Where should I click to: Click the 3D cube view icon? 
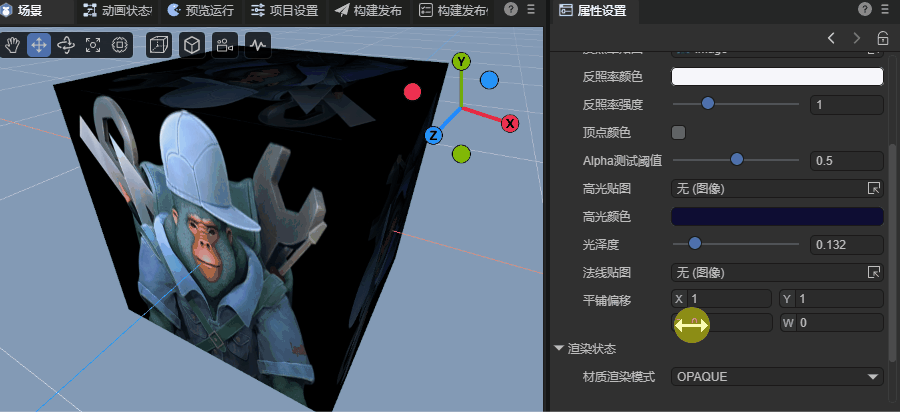192,45
